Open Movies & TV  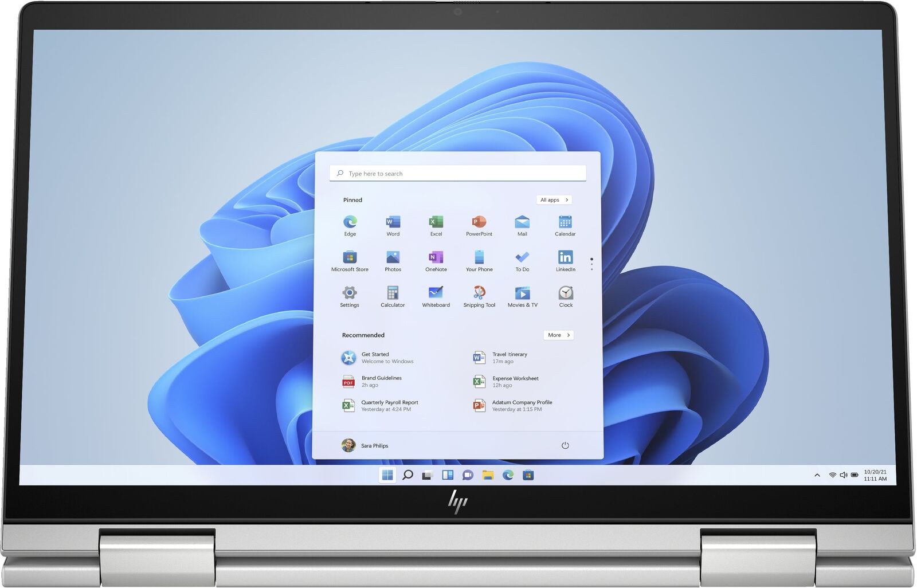coord(522,296)
